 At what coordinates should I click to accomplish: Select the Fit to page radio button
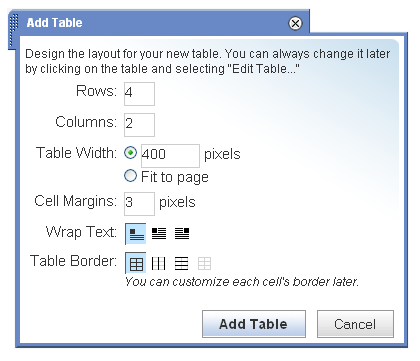pyautogui.click(x=130, y=176)
